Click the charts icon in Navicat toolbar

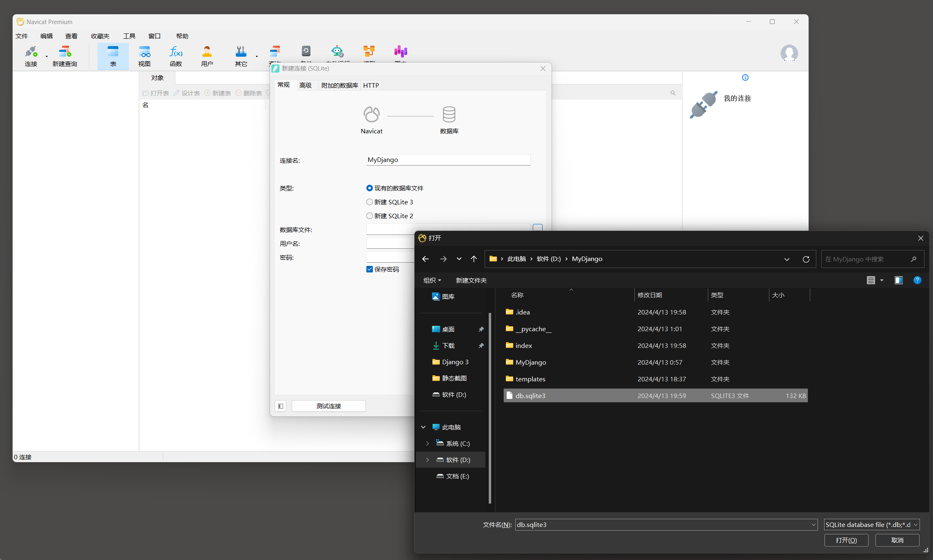click(x=401, y=51)
